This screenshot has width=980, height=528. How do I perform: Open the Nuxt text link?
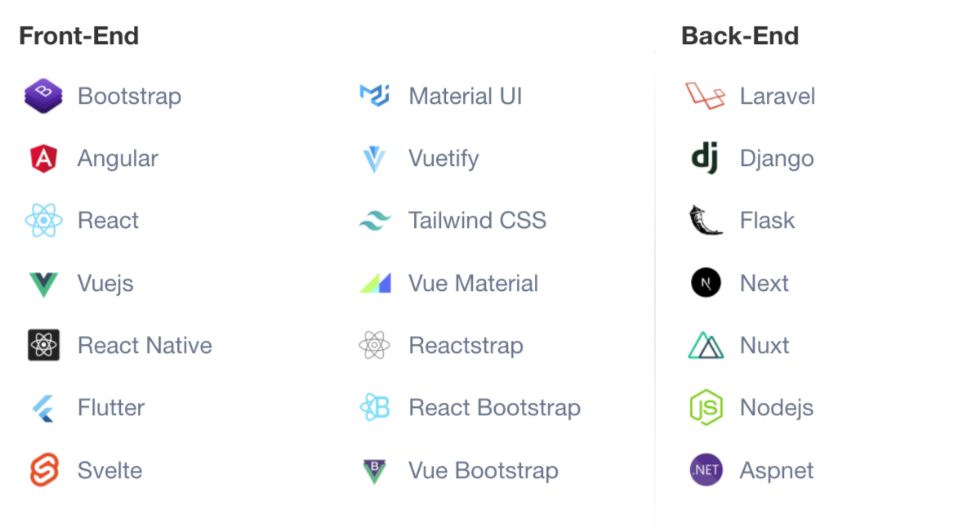click(764, 346)
